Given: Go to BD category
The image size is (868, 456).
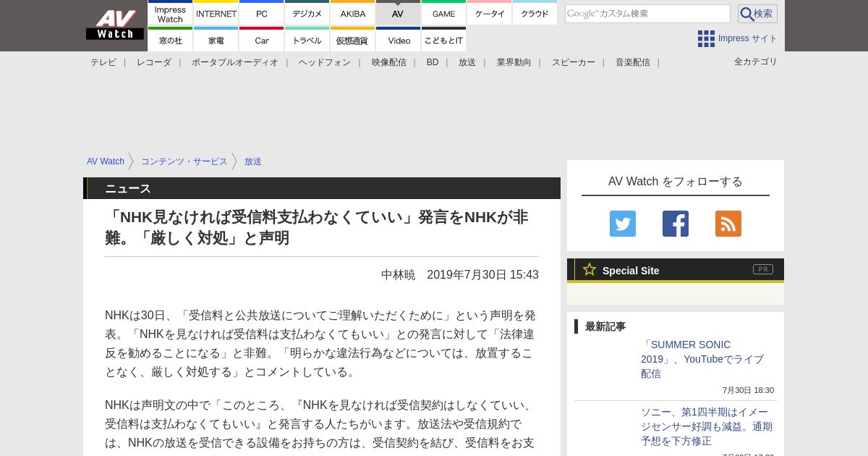Looking at the screenshot, I should click(433, 62).
